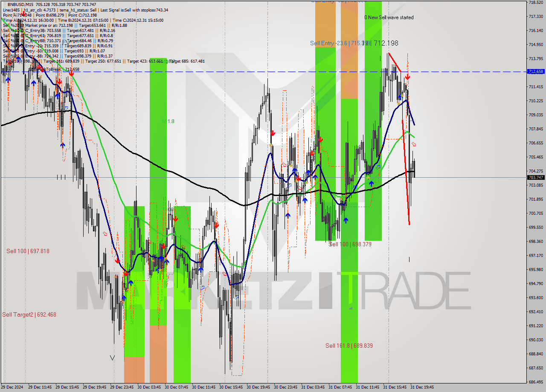Image resolution: width=546 pixels, height=392 pixels.
Task: Click the 710.225 price axis value
Action: click(x=536, y=101)
